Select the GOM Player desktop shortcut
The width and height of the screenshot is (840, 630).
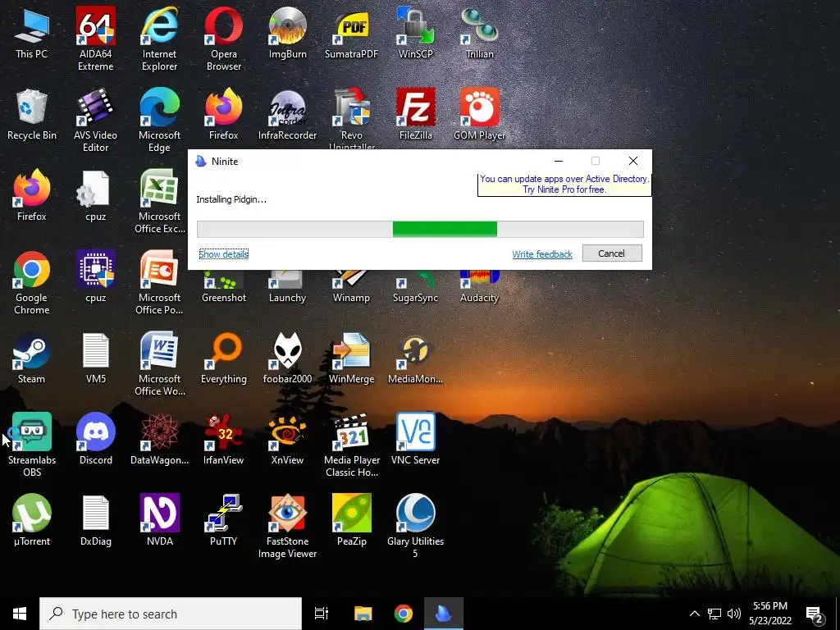[479, 115]
